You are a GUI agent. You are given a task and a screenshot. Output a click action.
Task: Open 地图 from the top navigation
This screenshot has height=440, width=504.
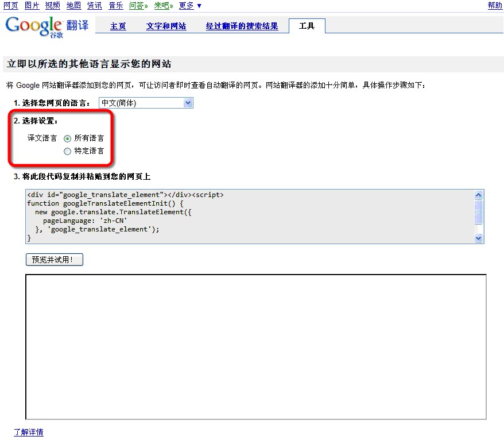click(x=73, y=6)
